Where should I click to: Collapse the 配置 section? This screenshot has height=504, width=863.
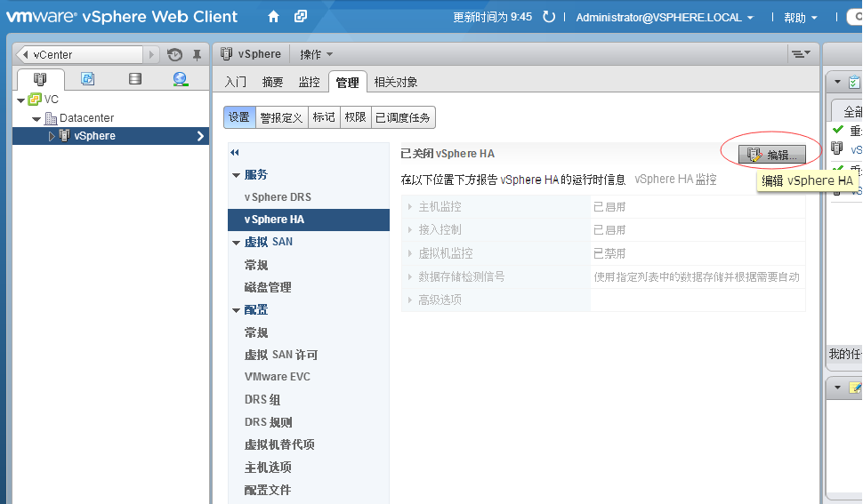(x=236, y=310)
